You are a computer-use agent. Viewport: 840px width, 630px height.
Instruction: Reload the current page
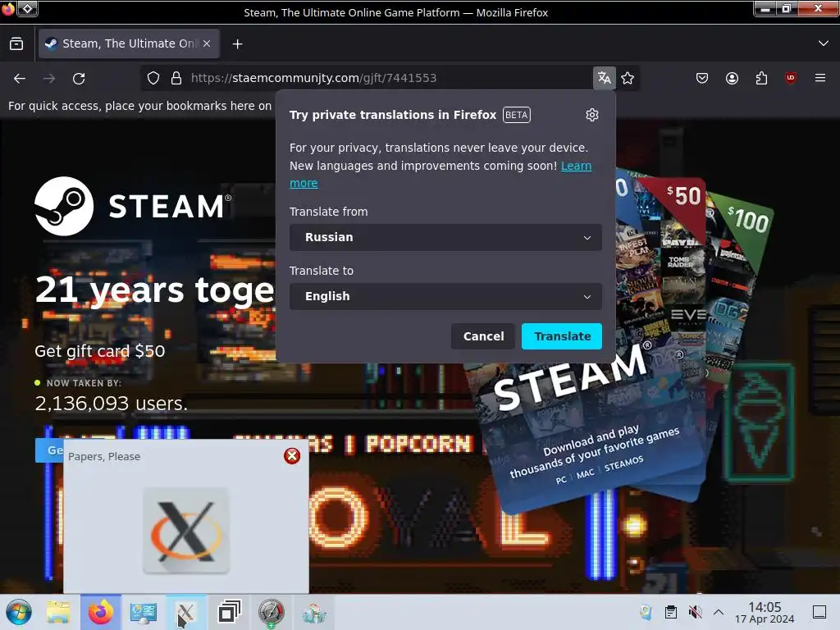(x=79, y=78)
